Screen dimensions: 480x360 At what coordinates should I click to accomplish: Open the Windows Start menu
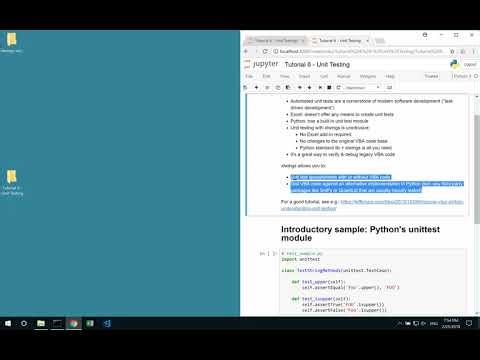(x=8, y=323)
